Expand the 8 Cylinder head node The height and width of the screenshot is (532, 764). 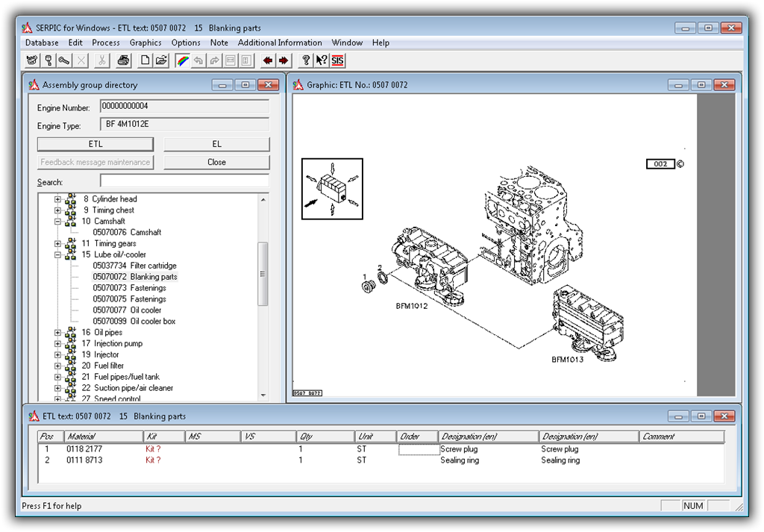pyautogui.click(x=57, y=198)
